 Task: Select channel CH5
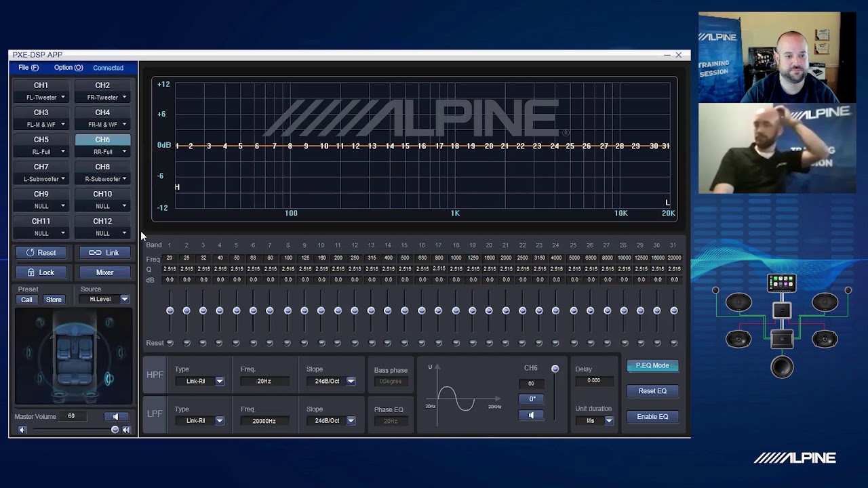(41, 140)
